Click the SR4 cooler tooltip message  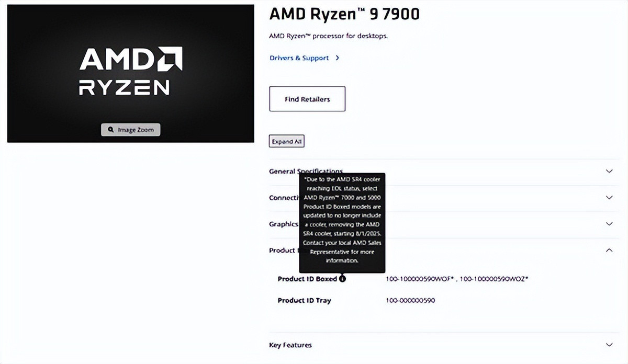342,220
